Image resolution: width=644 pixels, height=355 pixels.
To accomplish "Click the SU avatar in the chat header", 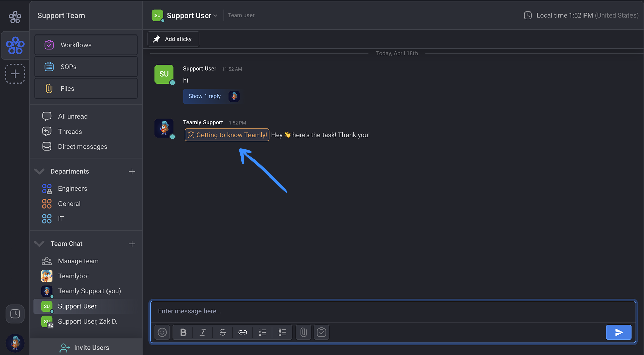I will coord(158,16).
